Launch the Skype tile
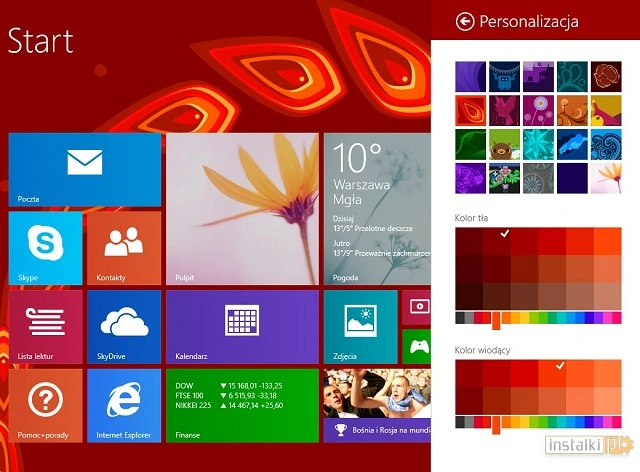 (x=45, y=248)
